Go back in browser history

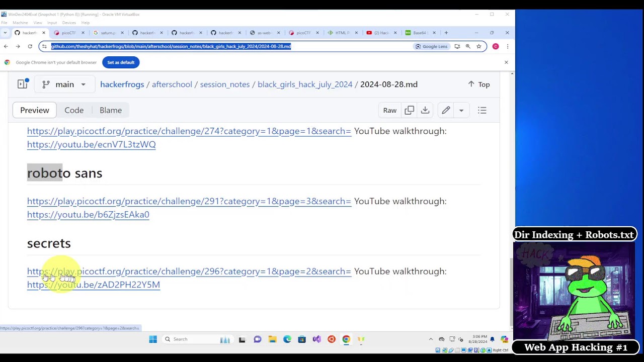click(x=6, y=46)
